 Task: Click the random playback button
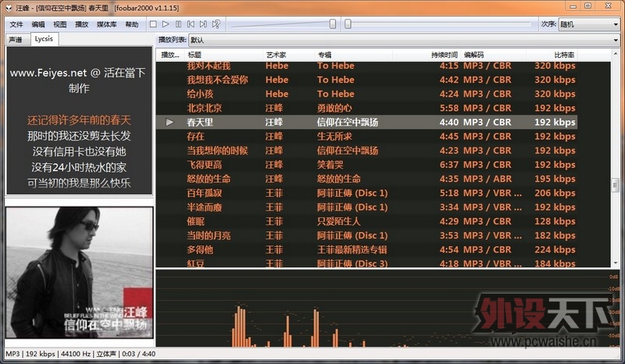[x=216, y=24]
